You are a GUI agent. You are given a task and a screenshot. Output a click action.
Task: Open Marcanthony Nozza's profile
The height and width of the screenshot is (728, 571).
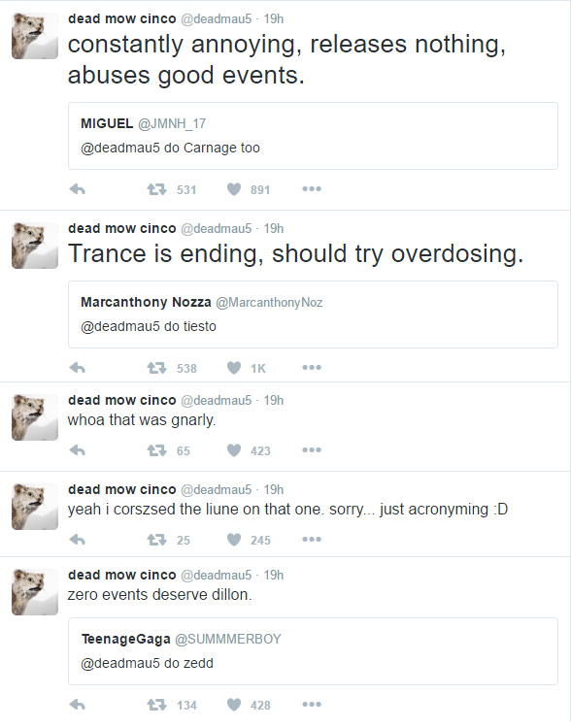pos(146,302)
